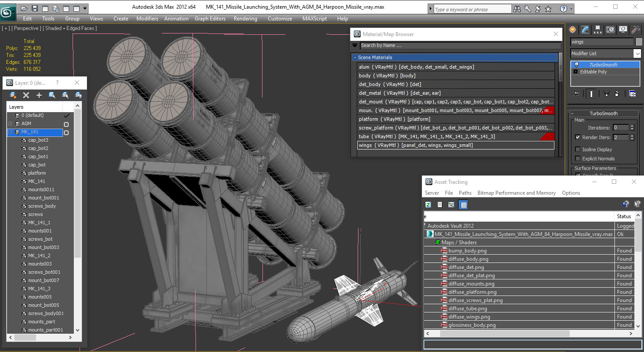Click the Favorites star icon
644x352 pixels.
point(548,9)
